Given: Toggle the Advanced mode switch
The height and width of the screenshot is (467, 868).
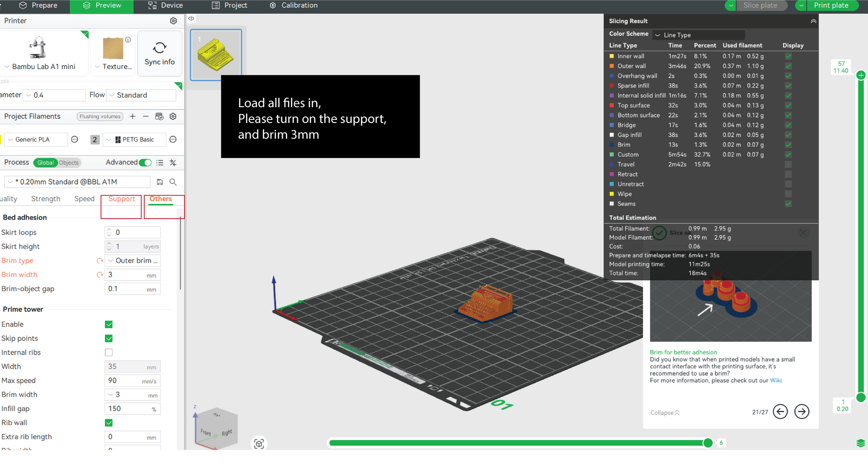Looking at the screenshot, I should 145,163.
